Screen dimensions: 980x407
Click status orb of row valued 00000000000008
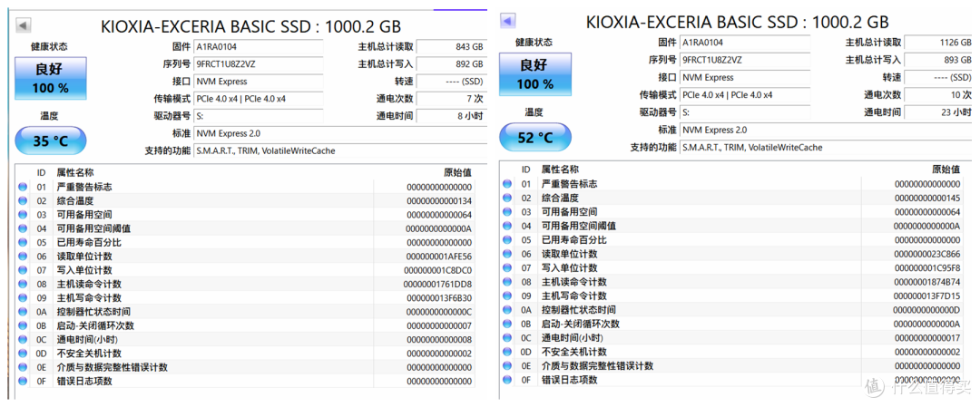23,340
